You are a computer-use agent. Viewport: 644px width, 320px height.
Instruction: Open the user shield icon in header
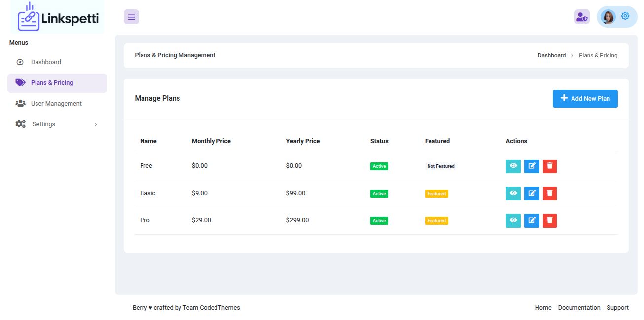pyautogui.click(x=582, y=17)
